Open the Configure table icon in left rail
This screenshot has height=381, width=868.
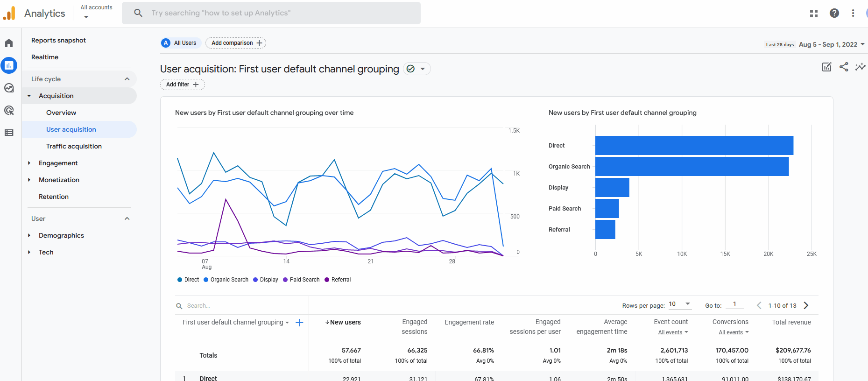click(x=9, y=133)
